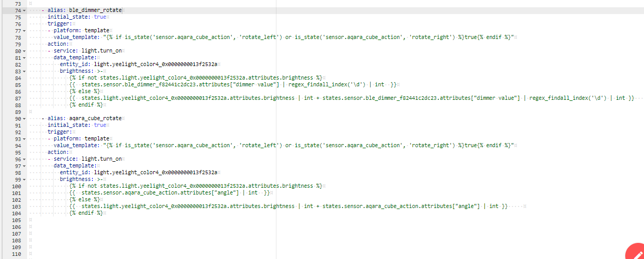Click 'rotate_right' string on line 78
The image size is (644, 259).
pyautogui.click(x=432, y=37)
